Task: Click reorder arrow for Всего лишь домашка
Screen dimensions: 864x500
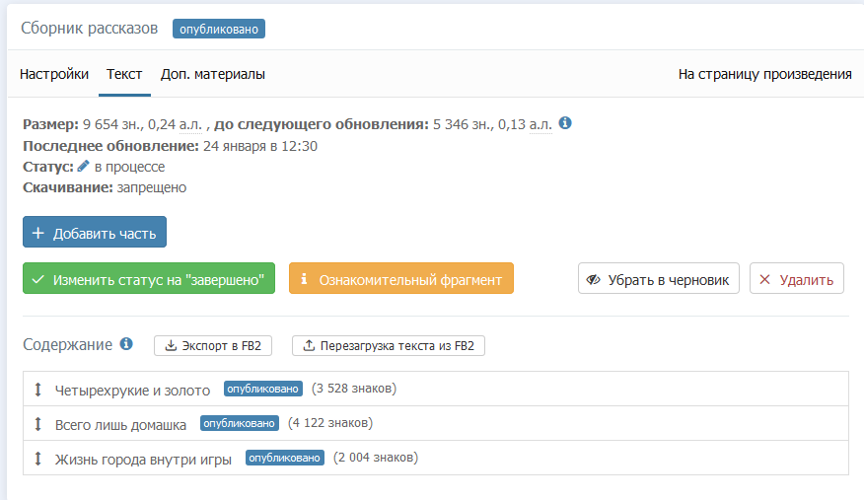Action: (x=38, y=424)
